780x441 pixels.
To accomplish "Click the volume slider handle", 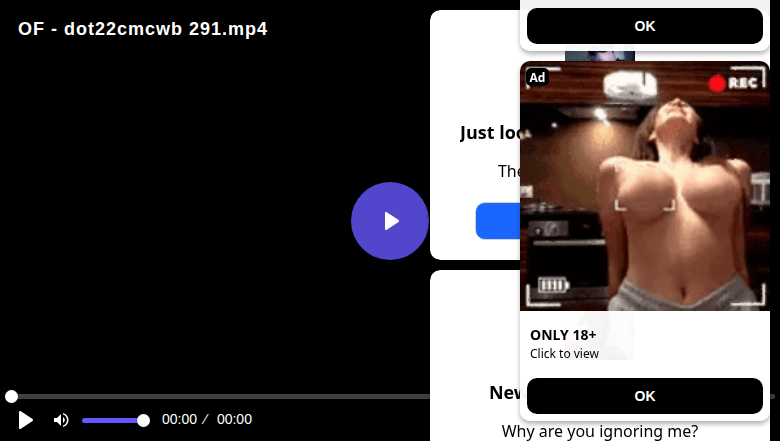I will tap(143, 421).
